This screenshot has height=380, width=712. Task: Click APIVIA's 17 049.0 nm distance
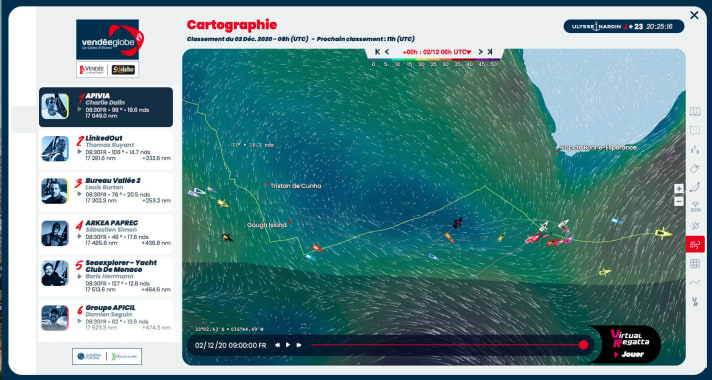[x=101, y=116]
